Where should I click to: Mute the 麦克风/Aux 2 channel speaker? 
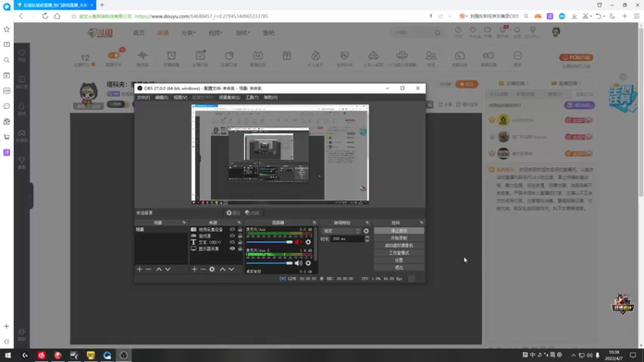coord(298,263)
